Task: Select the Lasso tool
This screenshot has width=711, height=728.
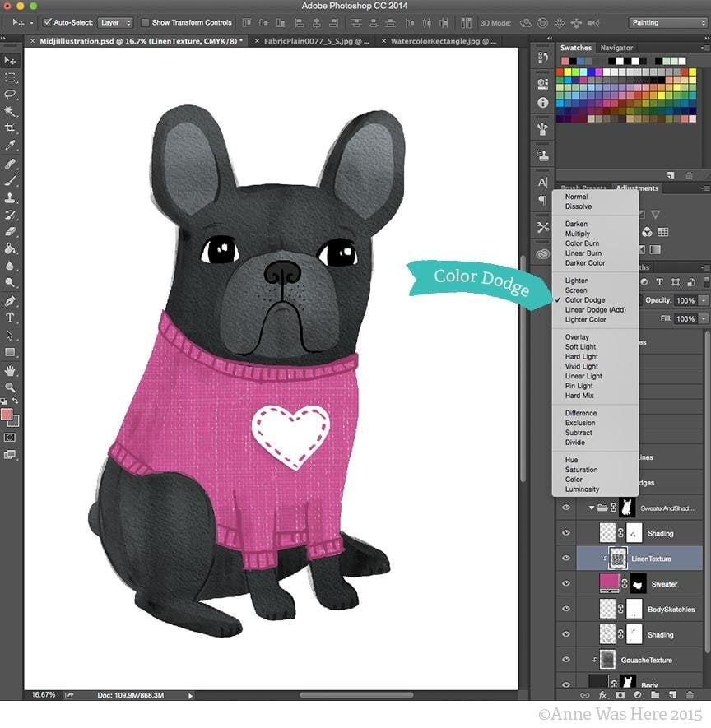Action: (x=10, y=94)
